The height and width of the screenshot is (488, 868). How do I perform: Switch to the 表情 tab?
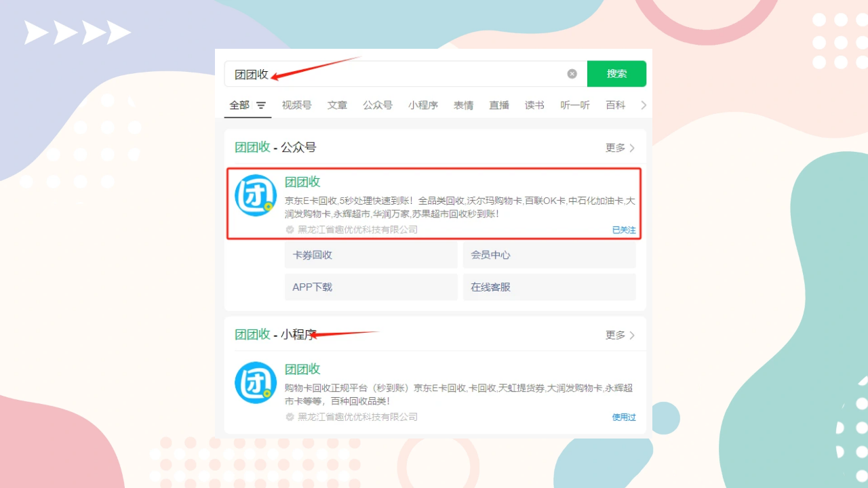point(463,105)
